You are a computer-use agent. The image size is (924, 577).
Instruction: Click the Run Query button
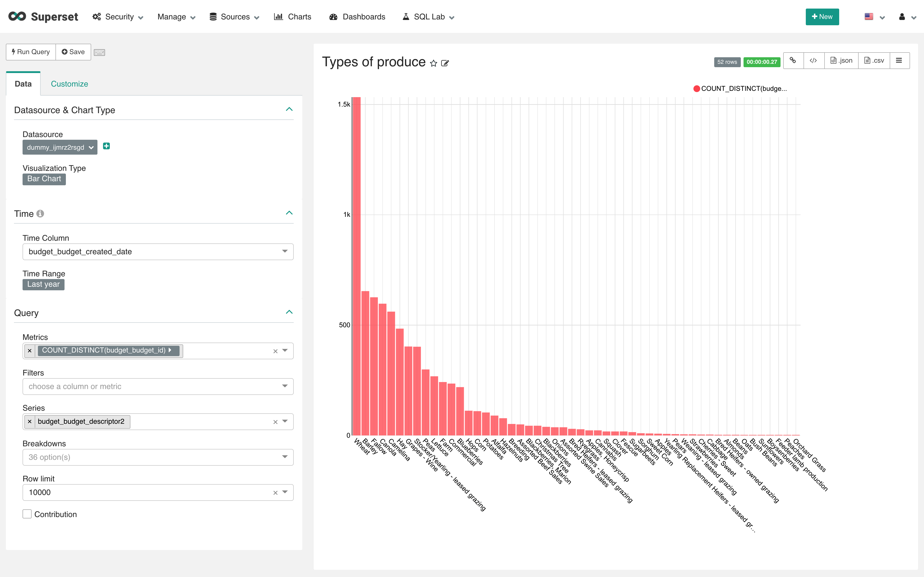31,52
